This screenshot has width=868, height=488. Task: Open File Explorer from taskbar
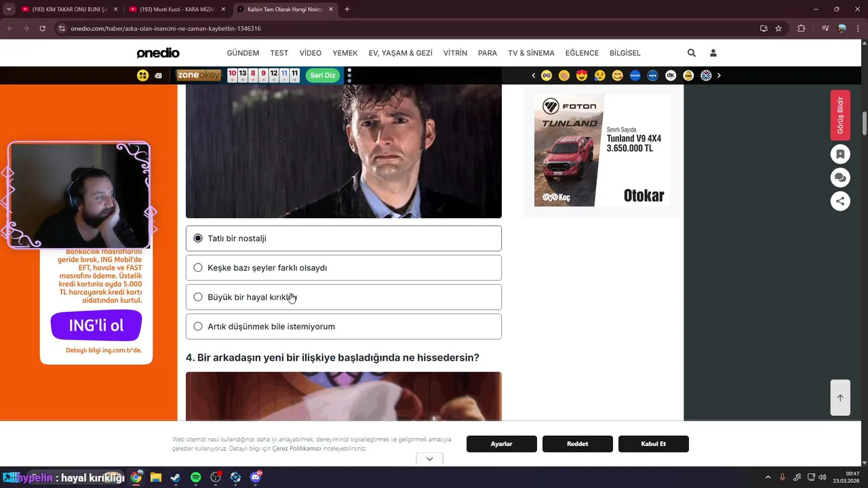pyautogui.click(x=156, y=478)
